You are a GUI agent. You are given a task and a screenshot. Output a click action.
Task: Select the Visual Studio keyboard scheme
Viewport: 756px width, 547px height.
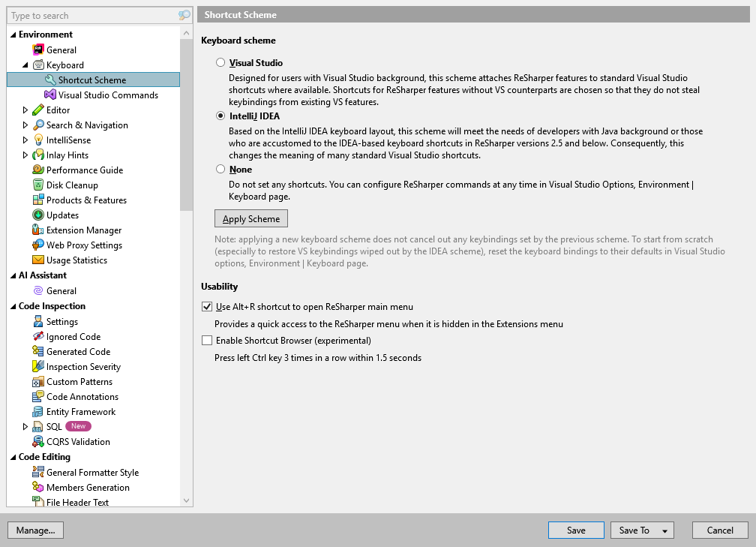click(x=220, y=63)
